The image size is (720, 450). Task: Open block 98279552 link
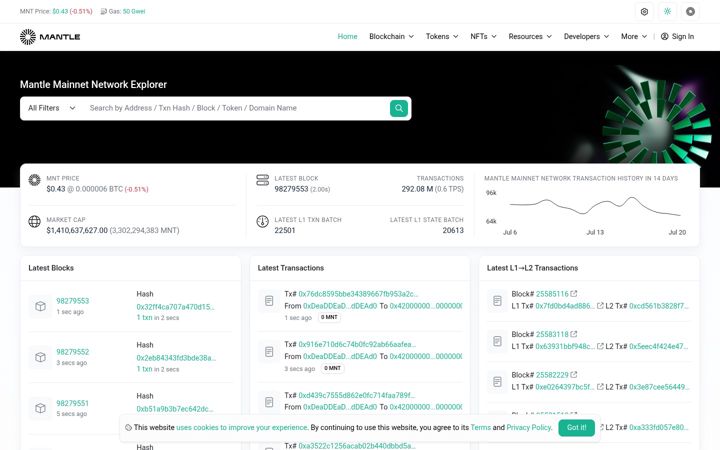[73, 352]
